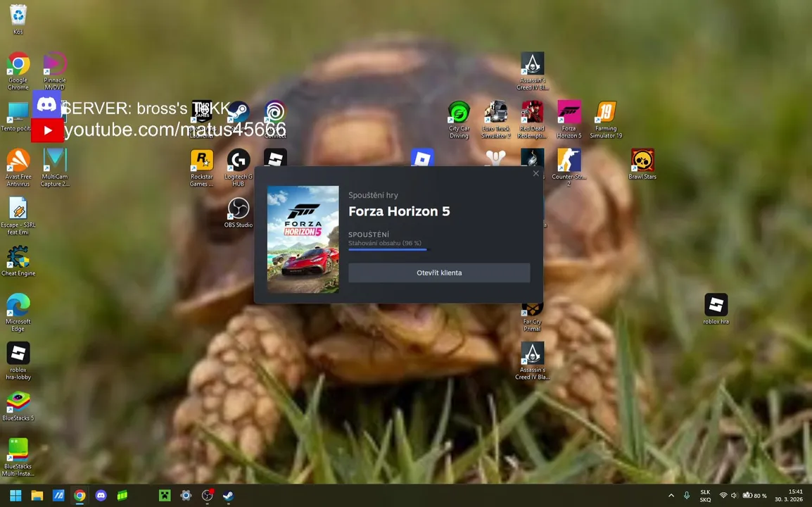812x507 pixels.
Task: Open Tento počítač desktop icon
Action: (17, 117)
